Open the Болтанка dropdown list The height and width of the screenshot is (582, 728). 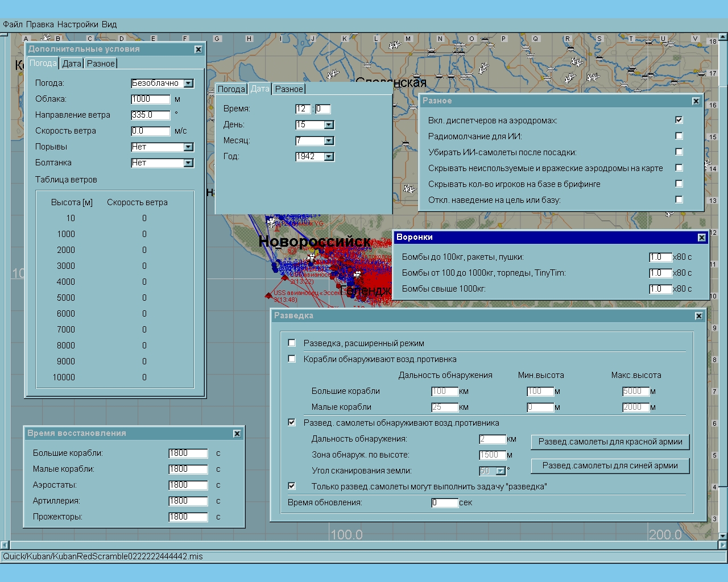pyautogui.click(x=188, y=163)
